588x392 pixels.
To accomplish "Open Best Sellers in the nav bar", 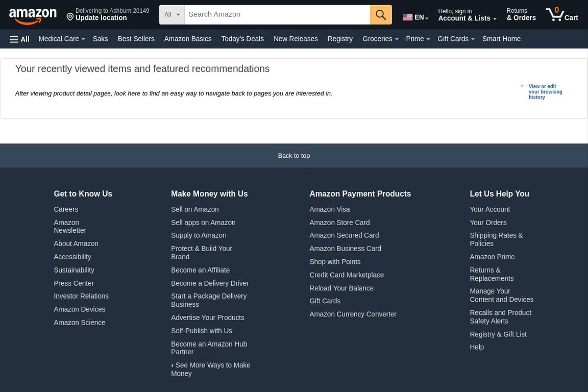I will (x=136, y=39).
